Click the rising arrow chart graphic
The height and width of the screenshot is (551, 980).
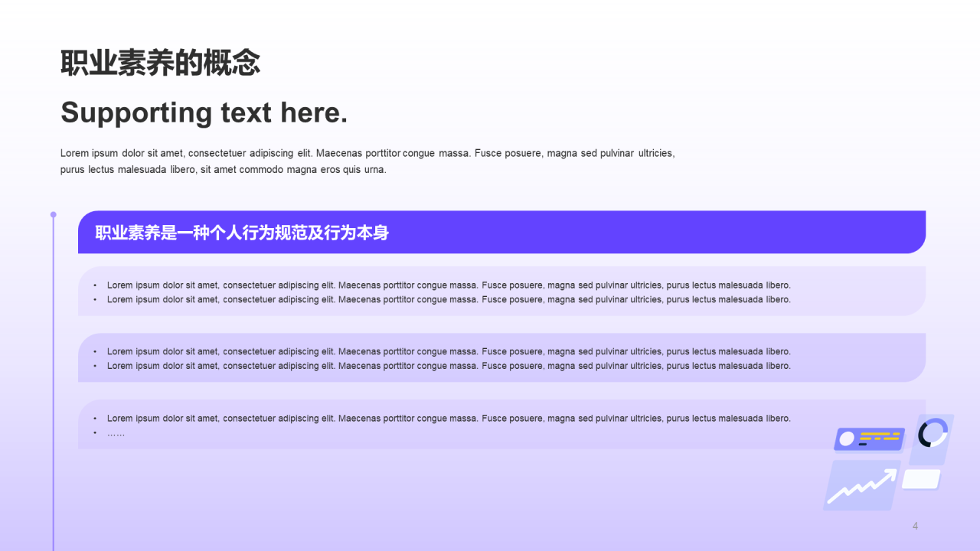(x=862, y=484)
